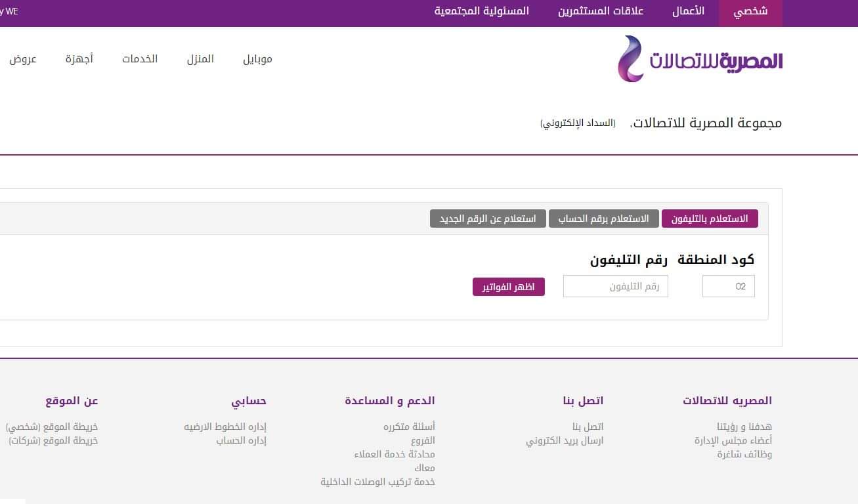The width and height of the screenshot is (858, 504).
Task: Click the Telecom Egypt logo
Action: [x=700, y=59]
